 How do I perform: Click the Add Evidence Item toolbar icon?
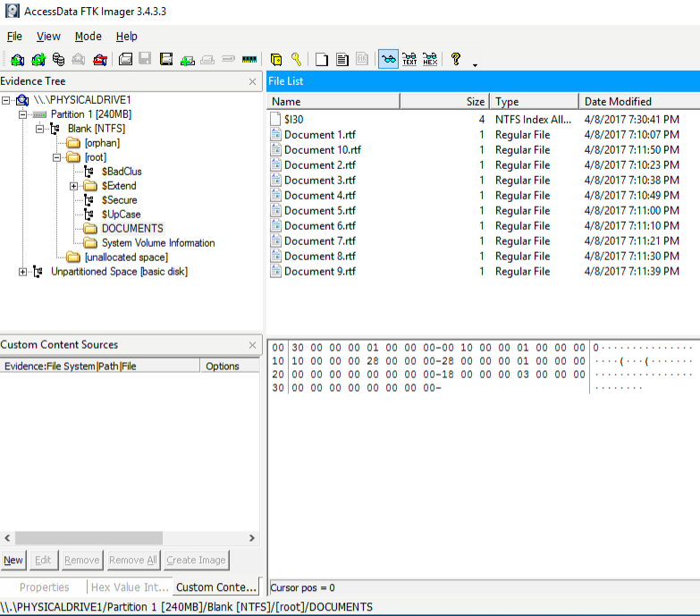pyautogui.click(x=17, y=60)
